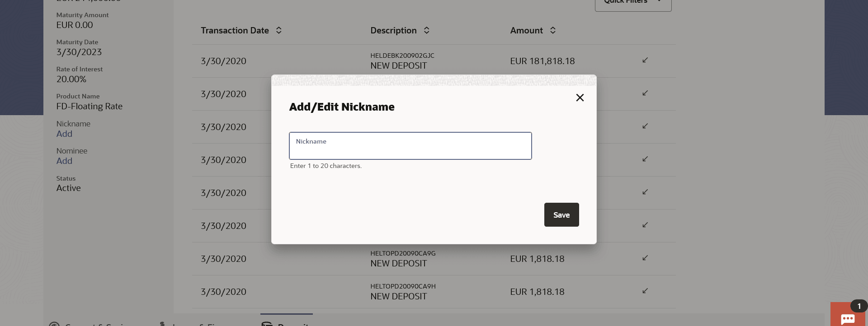868x326 pixels.
Task: Sort the table by Transaction Date
Action: pyautogui.click(x=279, y=30)
